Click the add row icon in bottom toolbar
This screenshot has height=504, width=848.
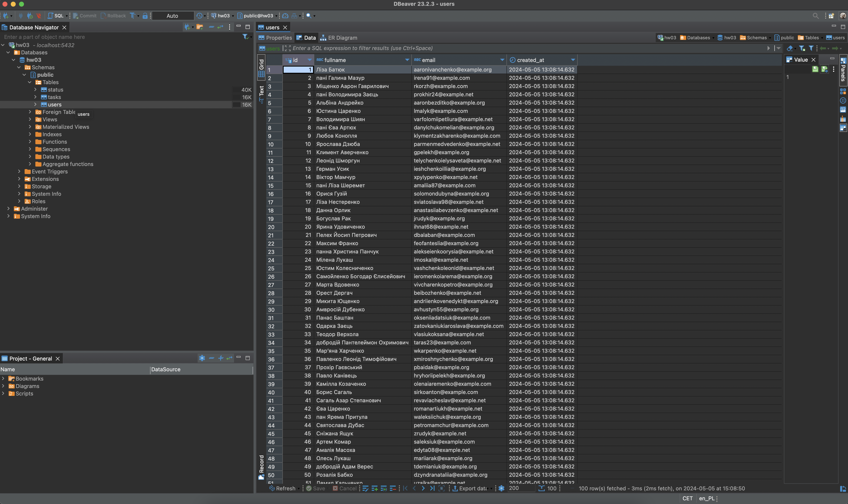pos(375,488)
